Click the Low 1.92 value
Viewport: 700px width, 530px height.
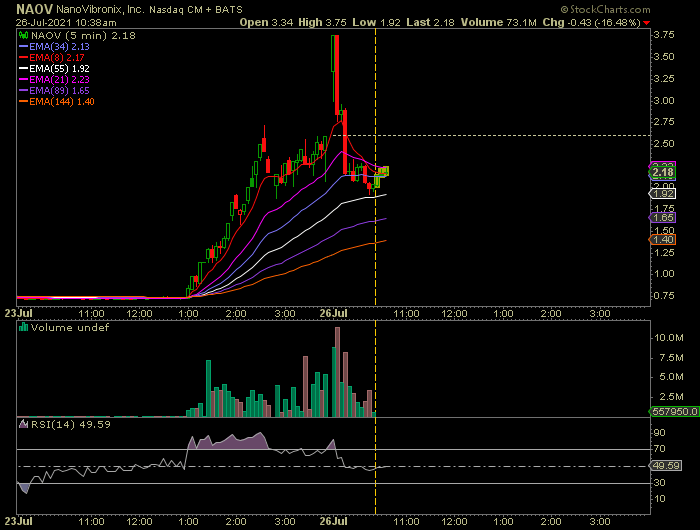pos(376,22)
